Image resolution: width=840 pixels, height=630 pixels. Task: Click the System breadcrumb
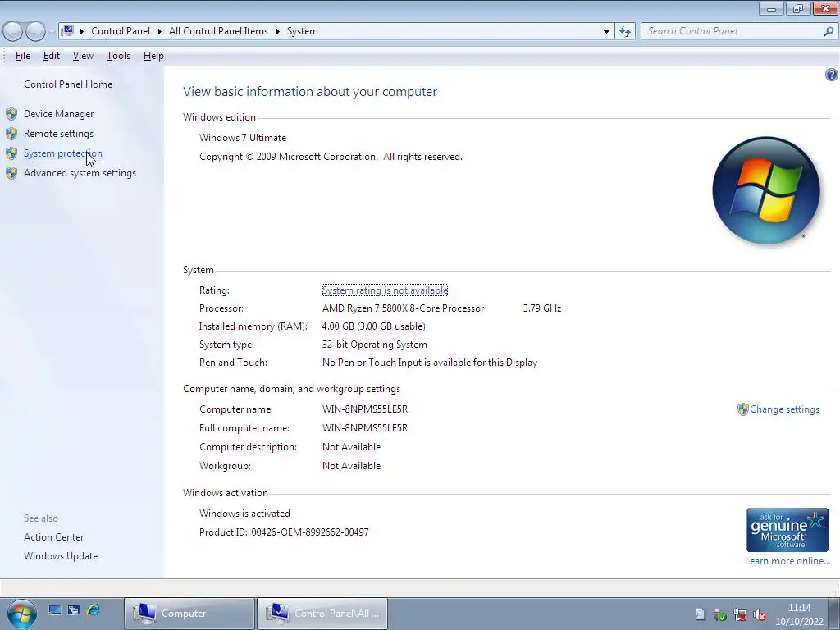(303, 31)
